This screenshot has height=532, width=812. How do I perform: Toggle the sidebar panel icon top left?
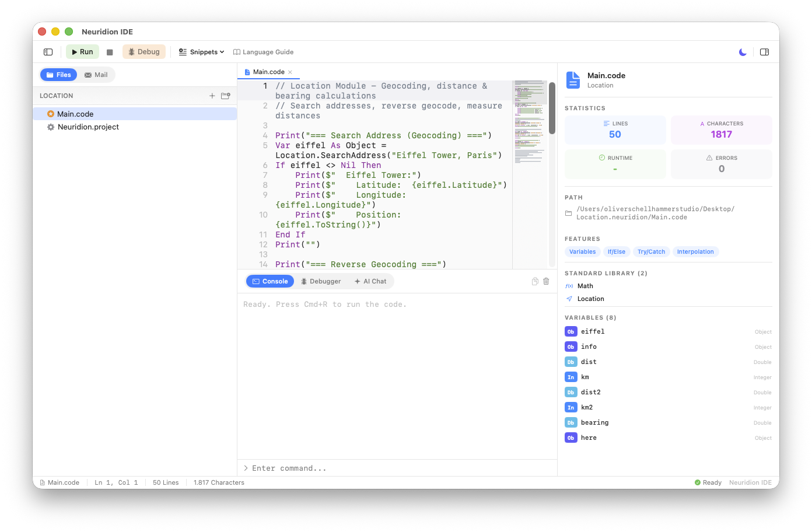point(47,52)
